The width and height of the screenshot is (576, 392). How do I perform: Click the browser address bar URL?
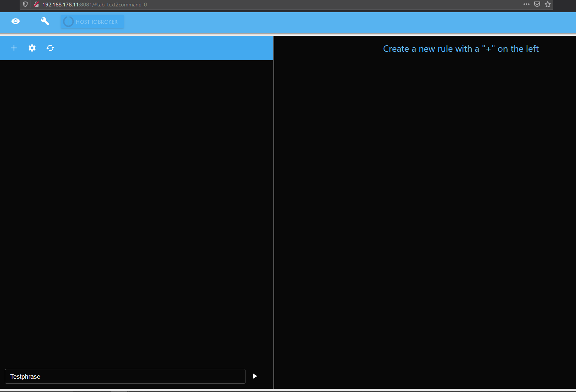(94, 5)
